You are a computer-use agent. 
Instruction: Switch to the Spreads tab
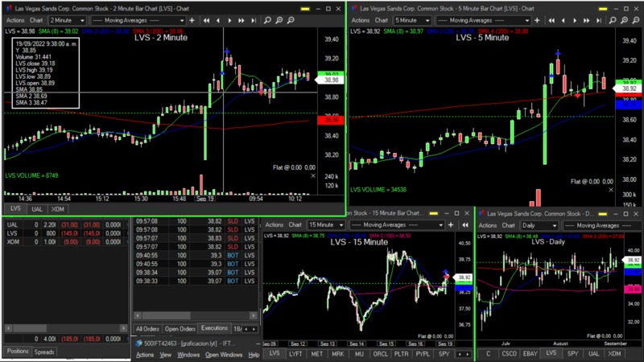coord(44,352)
